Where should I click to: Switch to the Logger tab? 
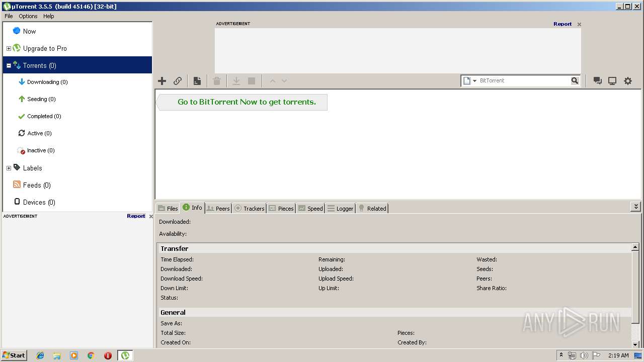(341, 208)
